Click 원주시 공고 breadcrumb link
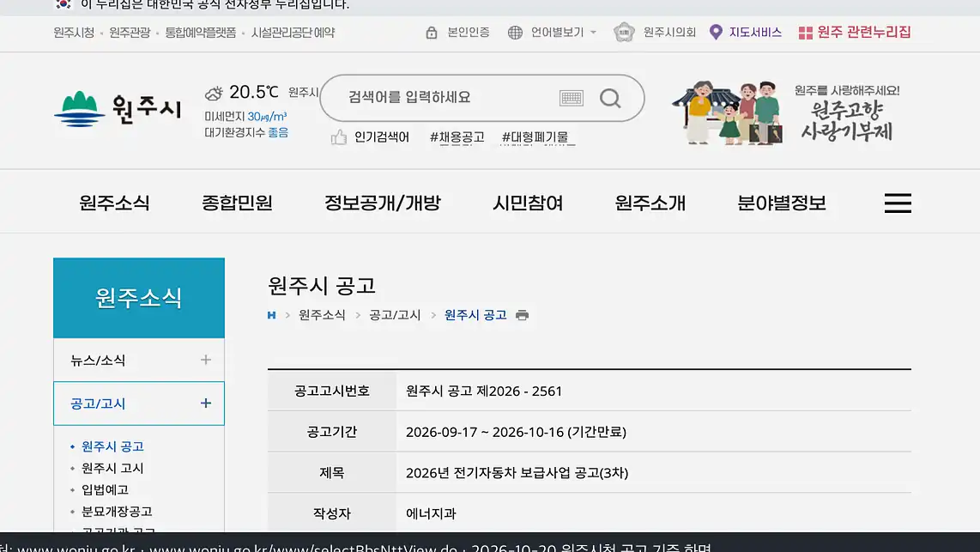Image resolution: width=980 pixels, height=552 pixels. [x=475, y=315]
